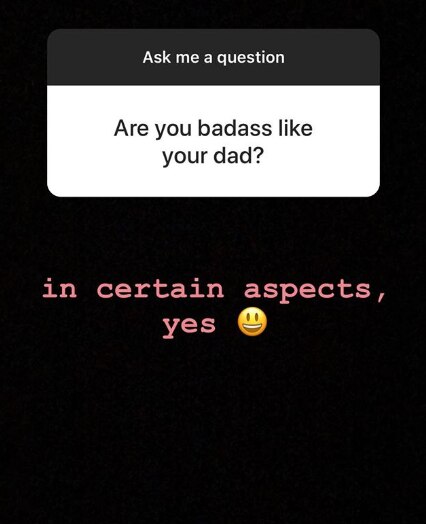Tap the pink word "in"

tap(59, 289)
